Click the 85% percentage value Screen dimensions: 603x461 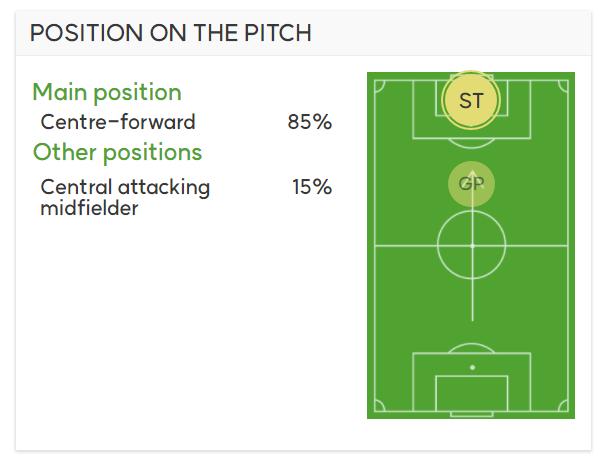coord(310,122)
